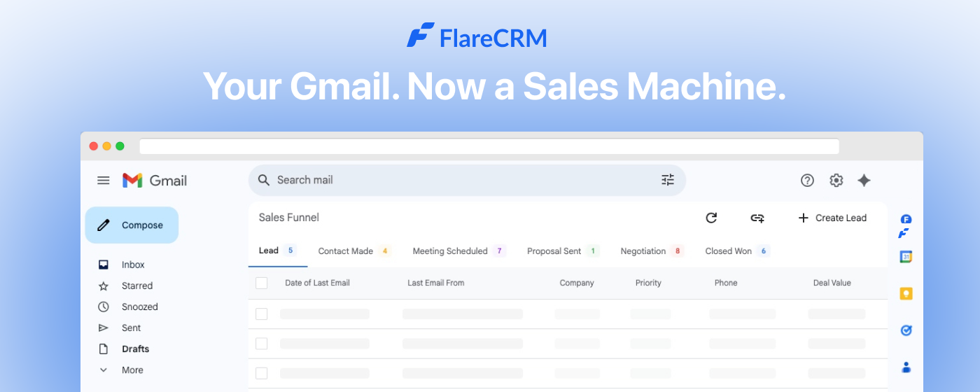Screen dimensions: 980x392
Task: Open Snoozed folder
Action: point(140,307)
